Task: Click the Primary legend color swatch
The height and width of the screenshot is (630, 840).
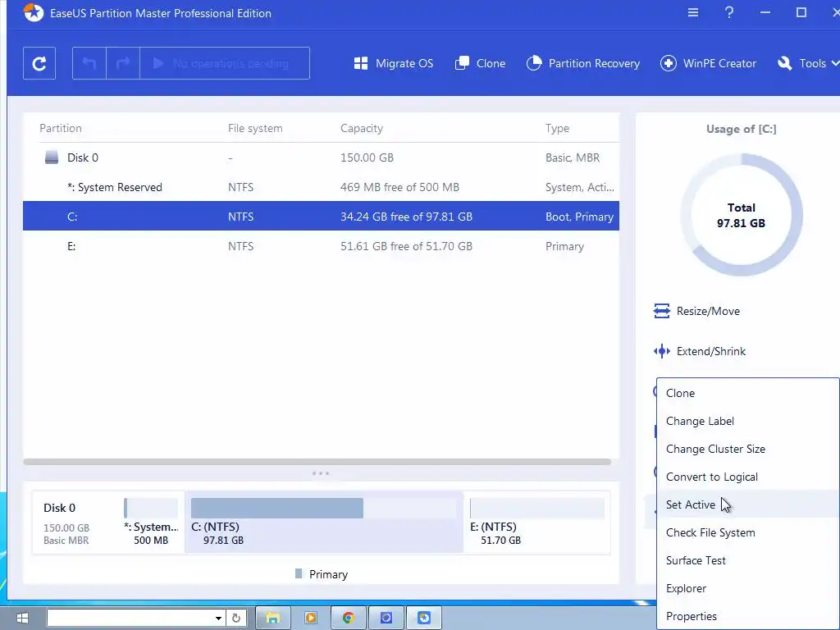Action: click(299, 573)
